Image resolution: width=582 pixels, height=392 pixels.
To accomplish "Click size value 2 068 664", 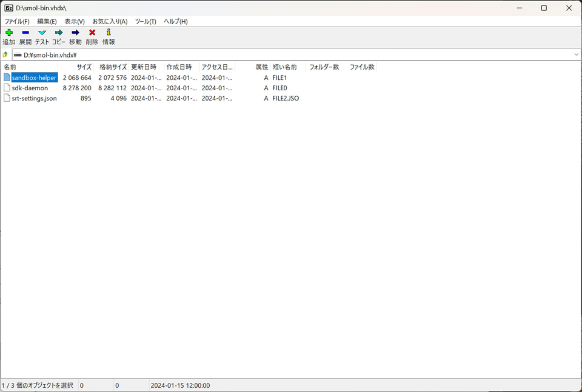I will [x=77, y=78].
